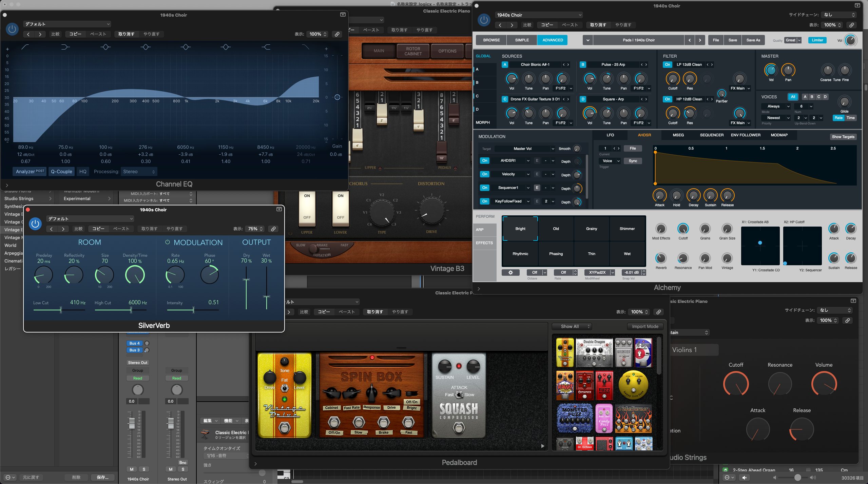868x484 pixels.
Task: Toggle Alchemy filter LP 12dB On
Action: pyautogui.click(x=667, y=64)
